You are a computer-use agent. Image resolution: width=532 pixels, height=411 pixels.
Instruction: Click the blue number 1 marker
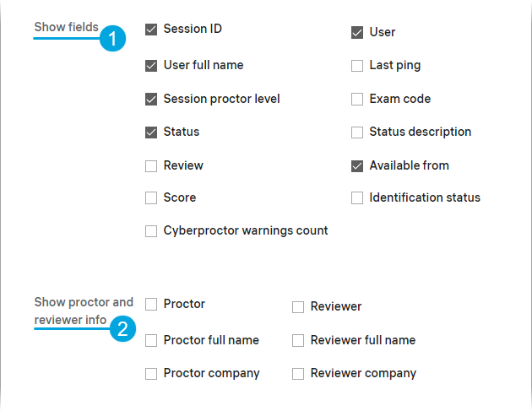pos(112,38)
